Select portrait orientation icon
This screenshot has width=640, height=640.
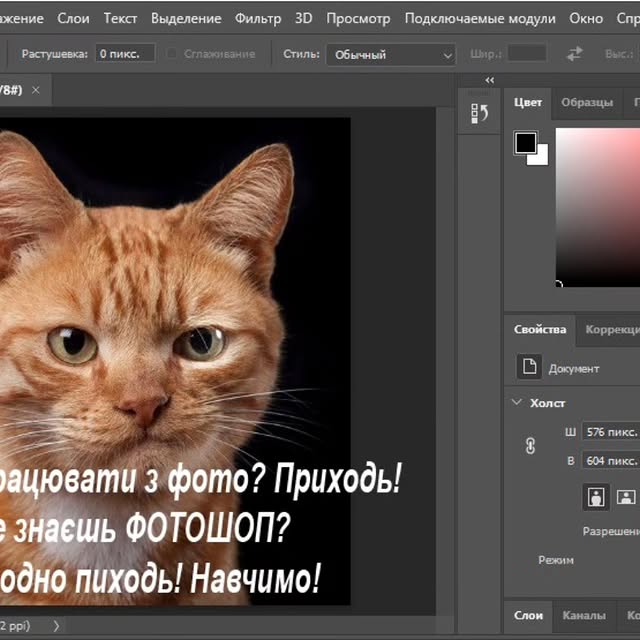tap(596, 497)
